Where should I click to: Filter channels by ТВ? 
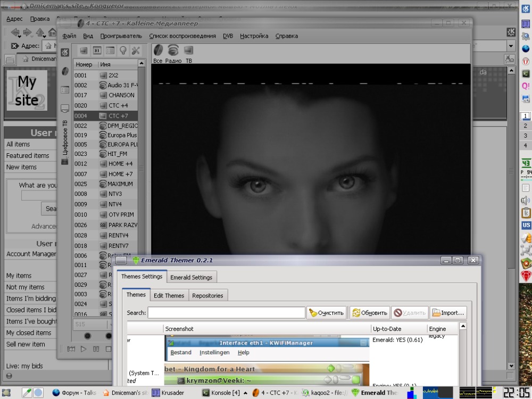(189, 54)
